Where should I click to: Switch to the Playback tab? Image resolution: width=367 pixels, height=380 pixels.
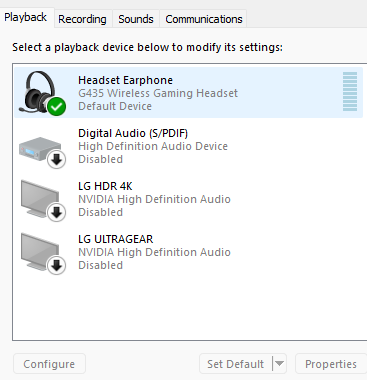click(x=26, y=18)
